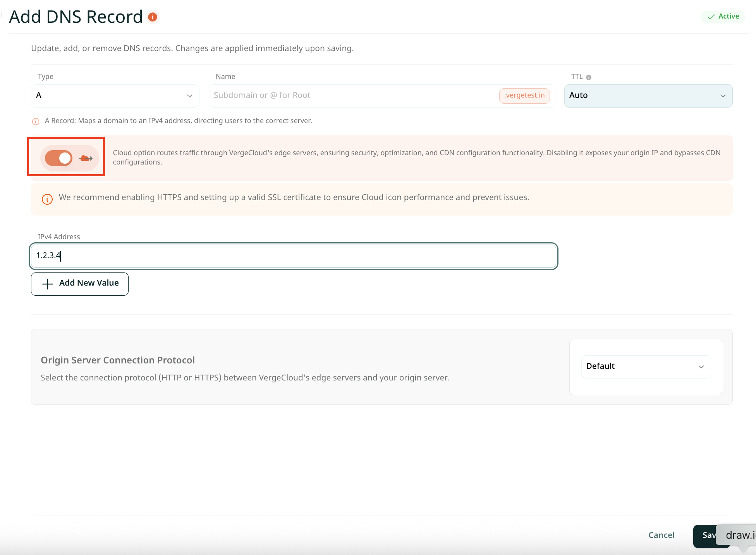Open the Default connection protocol dropdown
Image resolution: width=756 pixels, height=555 pixels.
646,367
